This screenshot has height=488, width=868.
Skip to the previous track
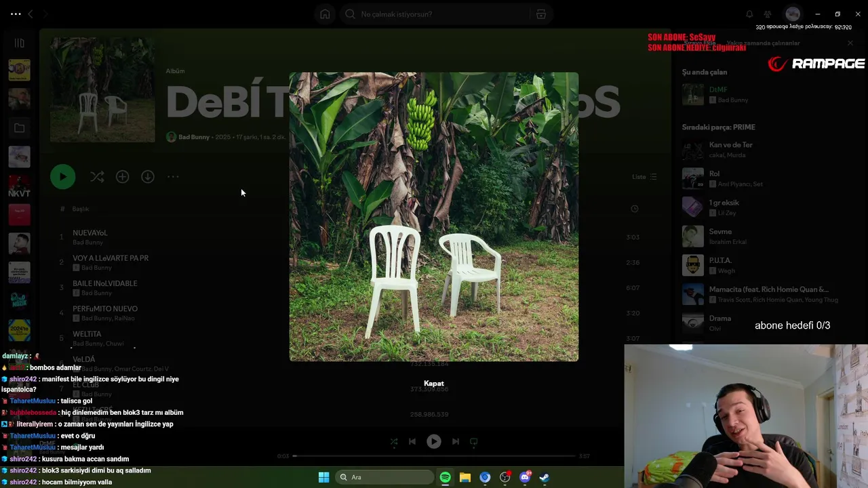click(x=412, y=441)
